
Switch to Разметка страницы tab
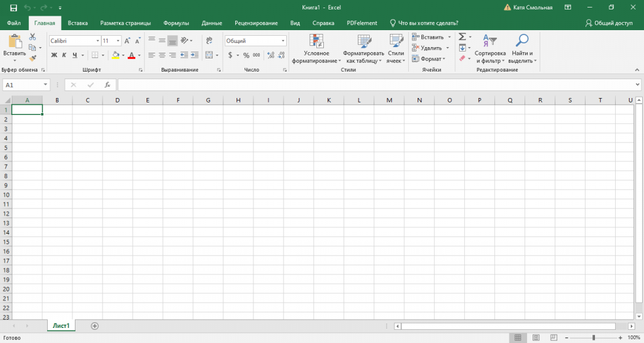point(126,23)
